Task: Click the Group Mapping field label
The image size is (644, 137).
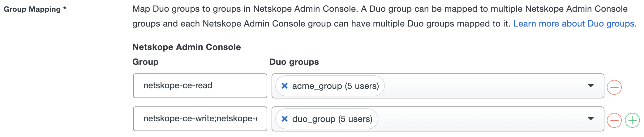Action: (32, 9)
